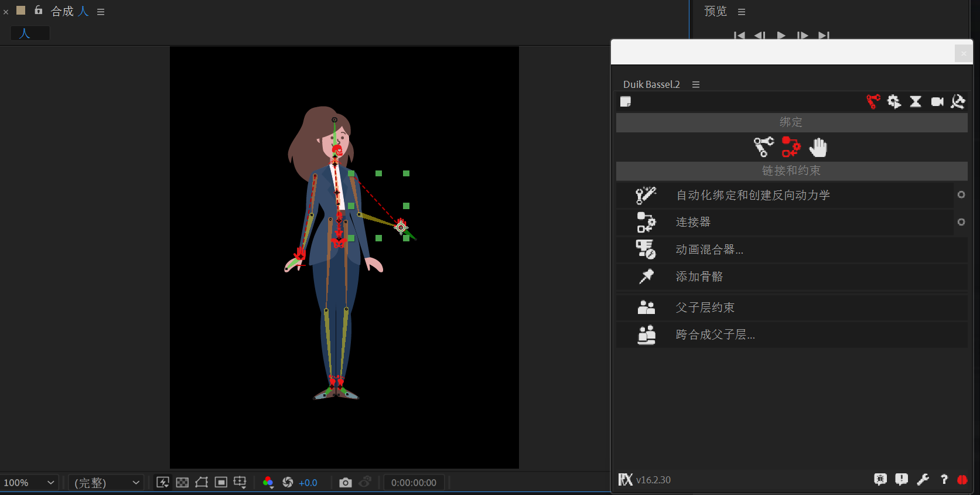The image size is (980, 495).
Task: Open the Duik Bassel.2 panel menu
Action: click(x=696, y=84)
